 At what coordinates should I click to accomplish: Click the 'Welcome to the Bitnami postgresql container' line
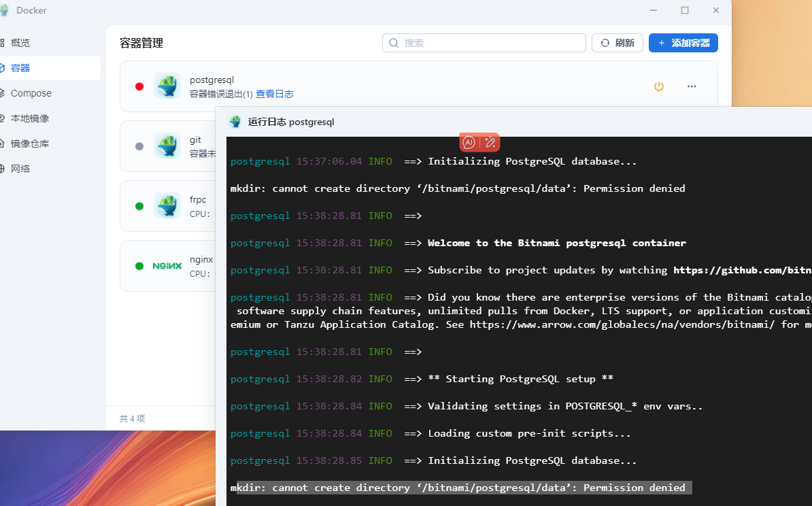click(x=557, y=243)
